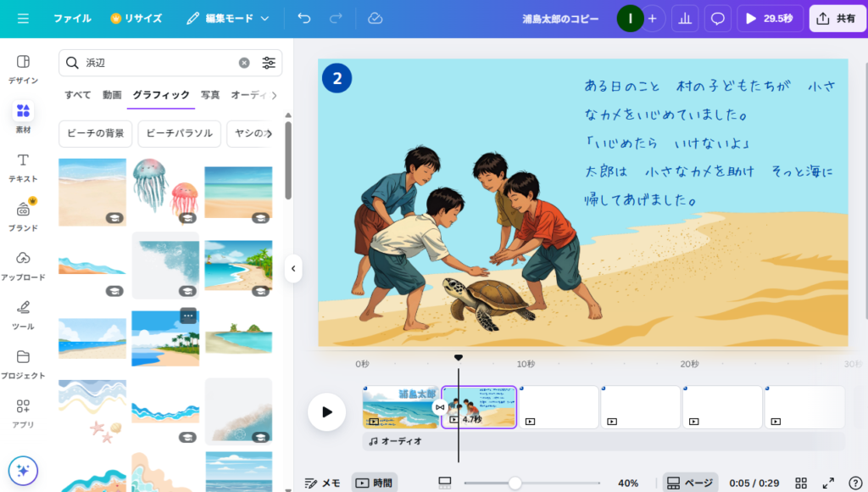Screen dimensions: 868x492
Task: Open the hamburger main menu
Action: pos(23,19)
